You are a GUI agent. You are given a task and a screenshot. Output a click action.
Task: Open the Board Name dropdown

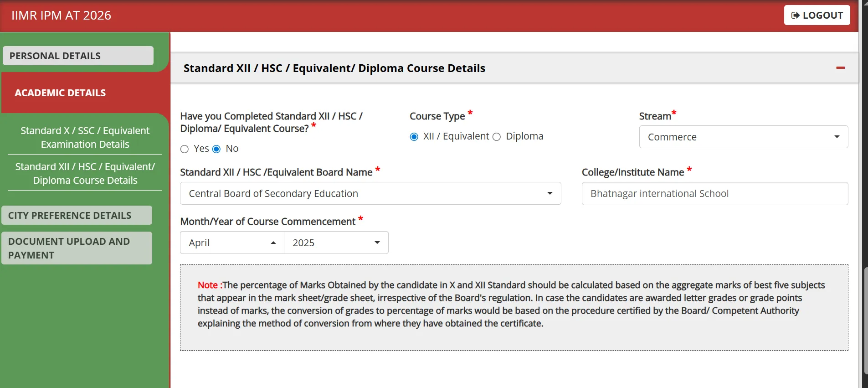[x=370, y=193]
